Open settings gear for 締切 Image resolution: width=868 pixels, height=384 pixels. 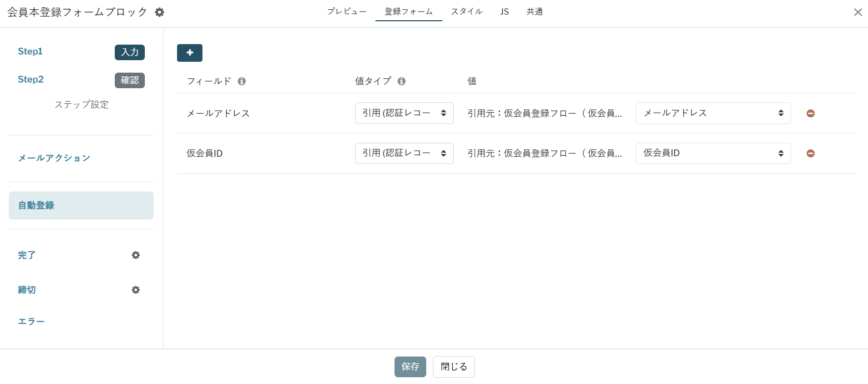135,290
